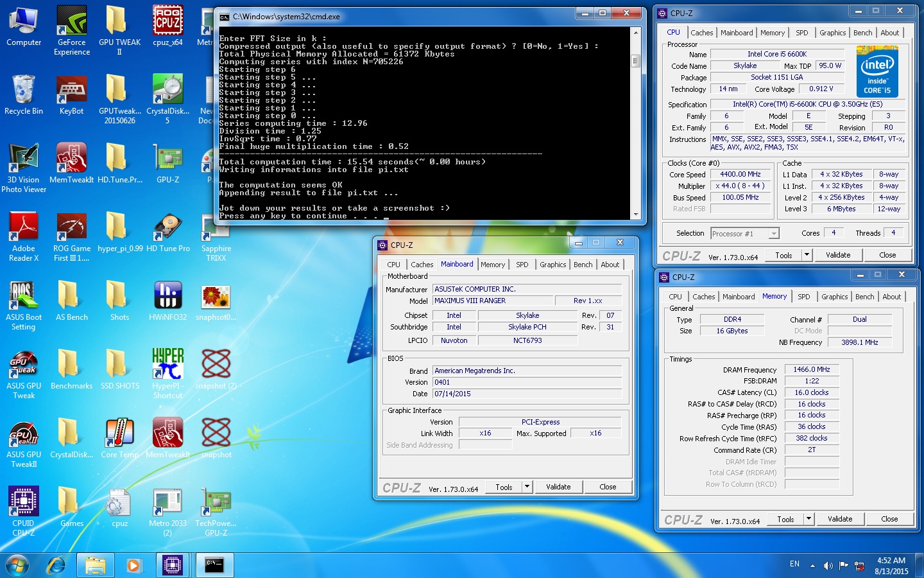Launch MemTweakIt desktop shortcut
This screenshot has height=578, width=924.
pos(72,163)
